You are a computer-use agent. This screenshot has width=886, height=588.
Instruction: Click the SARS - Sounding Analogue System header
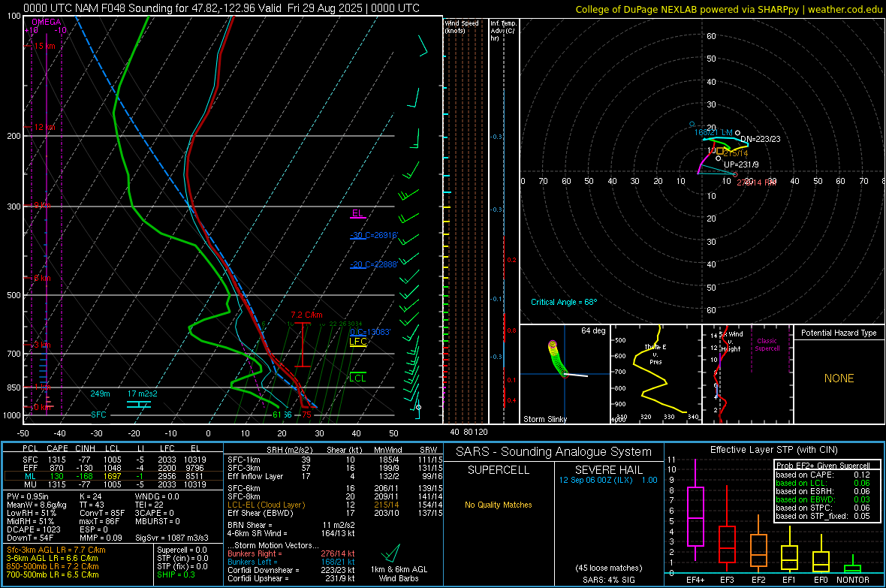(x=554, y=452)
